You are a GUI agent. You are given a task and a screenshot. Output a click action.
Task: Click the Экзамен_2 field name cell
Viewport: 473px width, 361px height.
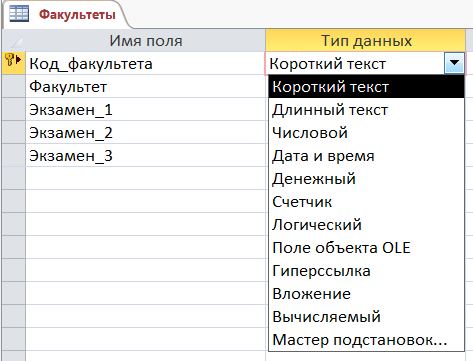pyautogui.click(x=145, y=133)
